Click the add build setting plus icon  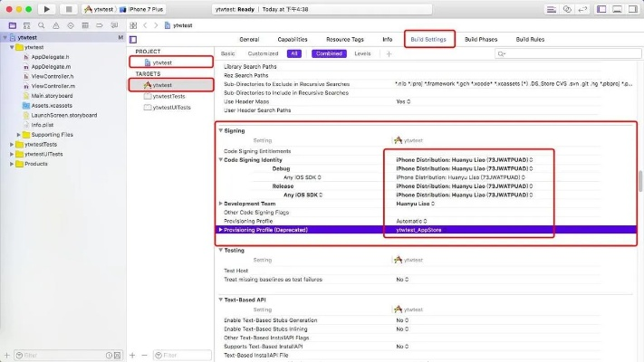pyautogui.click(x=389, y=53)
